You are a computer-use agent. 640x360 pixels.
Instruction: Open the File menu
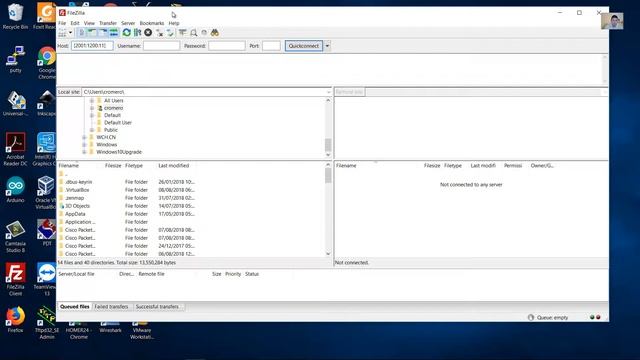[62, 23]
